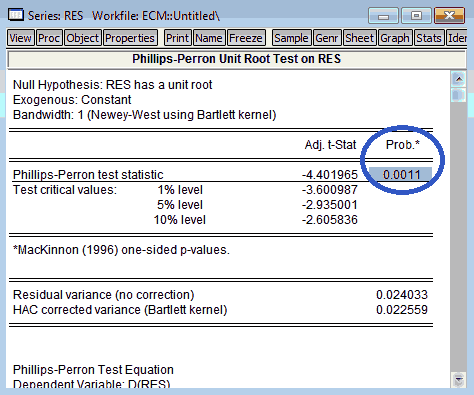Screen dimensions: 474x395
Task: Click the Bandwidth Newey-West line
Action: click(x=145, y=115)
